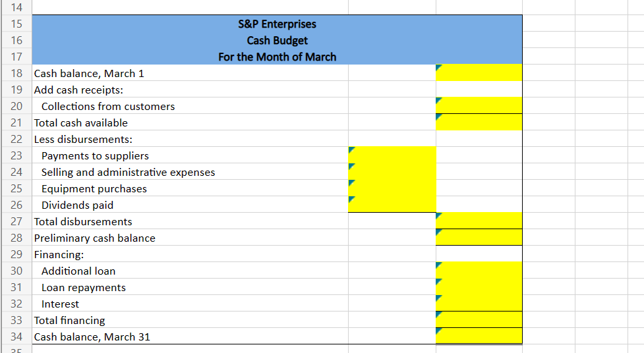This screenshot has width=644, height=353.
Task: Select the yellow cell for Cash balance, March 1
Action: coord(479,72)
